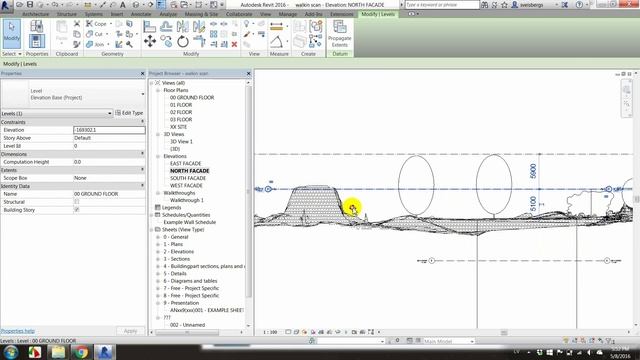This screenshot has height=360, width=640.
Task: Switch to the Architecture ribbon tab
Action: (36, 14)
